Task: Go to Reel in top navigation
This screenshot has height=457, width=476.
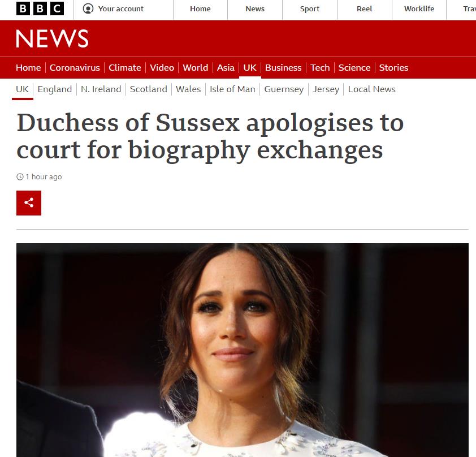Action: [364, 9]
